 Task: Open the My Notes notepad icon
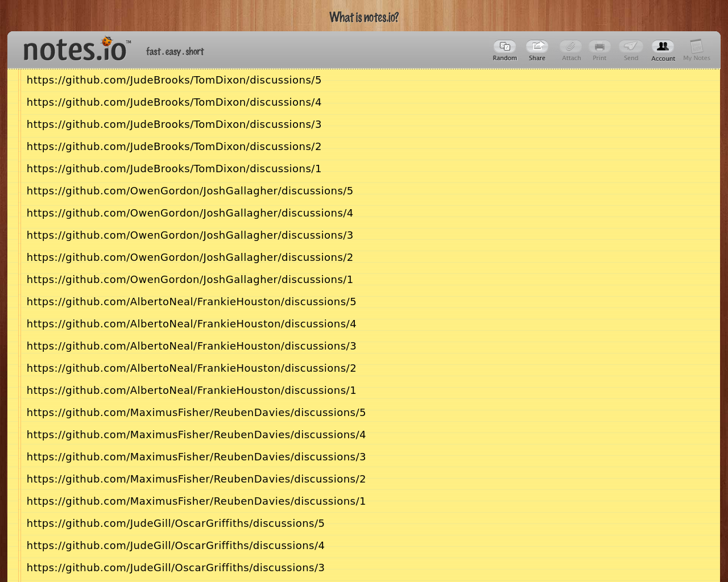pyautogui.click(x=697, y=46)
